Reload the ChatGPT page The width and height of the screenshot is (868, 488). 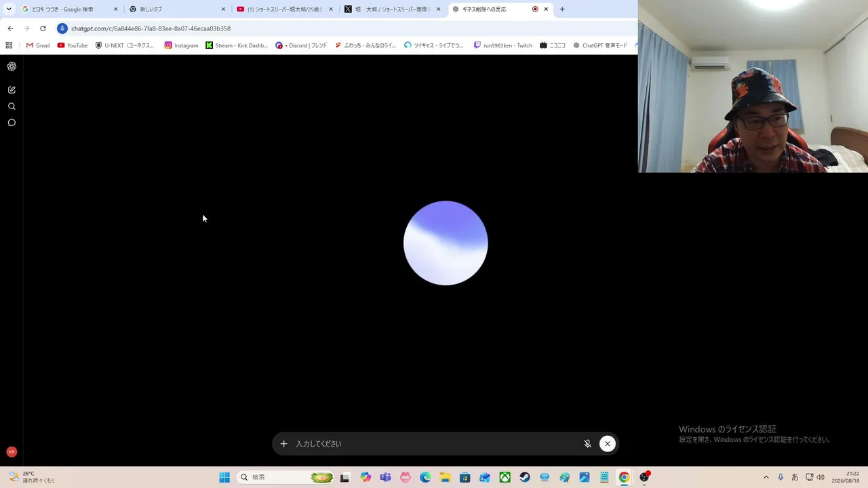tap(43, 28)
